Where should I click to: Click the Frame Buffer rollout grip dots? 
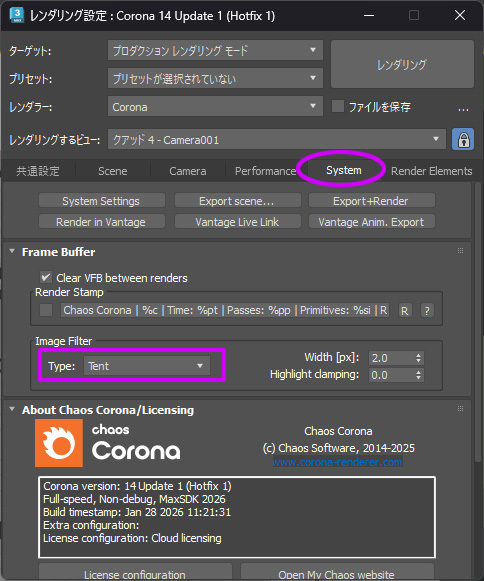460,250
